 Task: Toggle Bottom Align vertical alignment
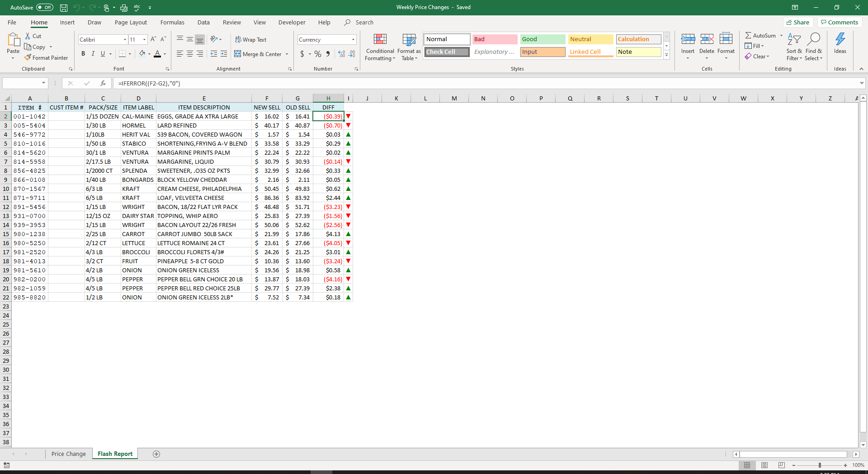(x=200, y=39)
